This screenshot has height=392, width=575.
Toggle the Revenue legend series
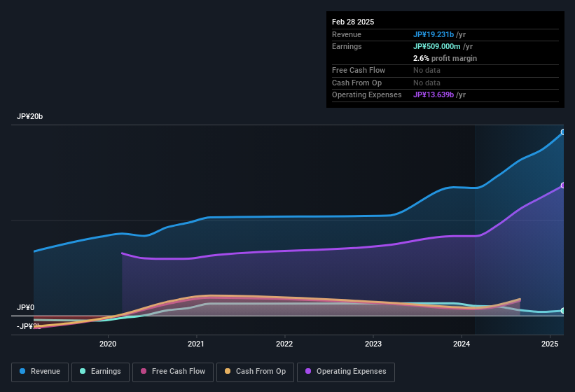(40, 372)
